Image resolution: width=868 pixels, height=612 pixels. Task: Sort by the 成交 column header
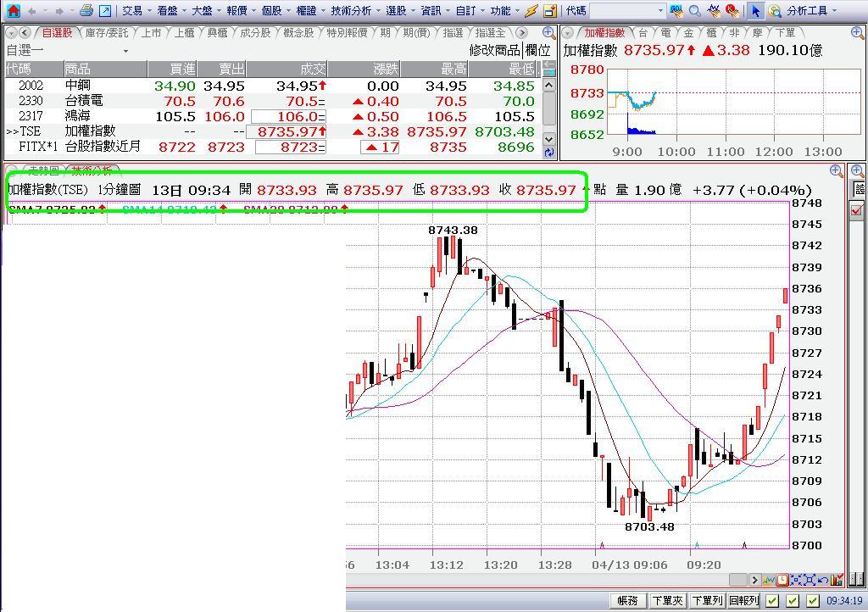287,69
